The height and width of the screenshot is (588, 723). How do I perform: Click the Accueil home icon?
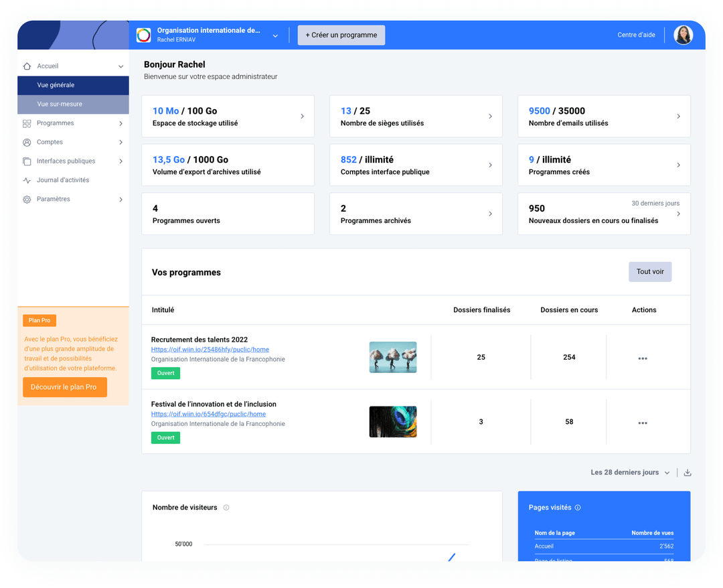point(27,65)
